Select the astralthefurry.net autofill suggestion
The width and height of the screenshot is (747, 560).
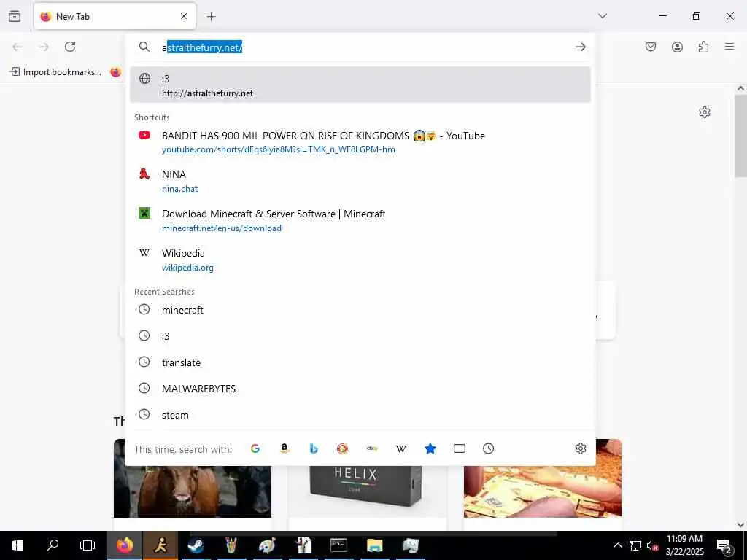[360, 85]
